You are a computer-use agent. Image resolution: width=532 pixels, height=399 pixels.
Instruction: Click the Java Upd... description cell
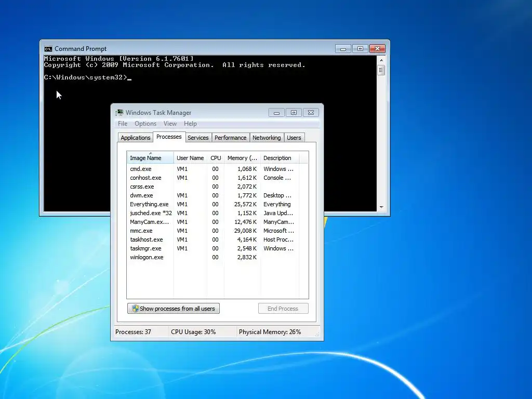point(278,213)
